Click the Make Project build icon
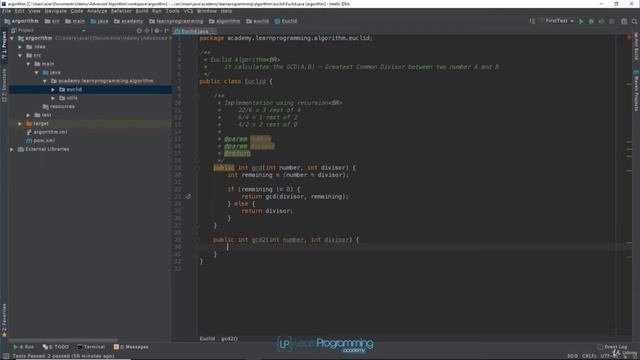640x360 pixels. pyautogui.click(x=532, y=21)
